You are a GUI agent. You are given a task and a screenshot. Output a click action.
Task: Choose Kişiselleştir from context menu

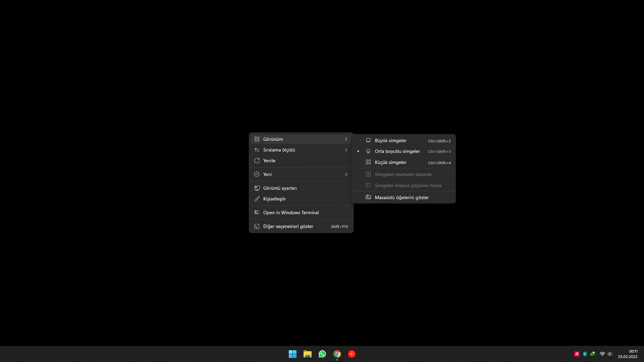coord(274,199)
